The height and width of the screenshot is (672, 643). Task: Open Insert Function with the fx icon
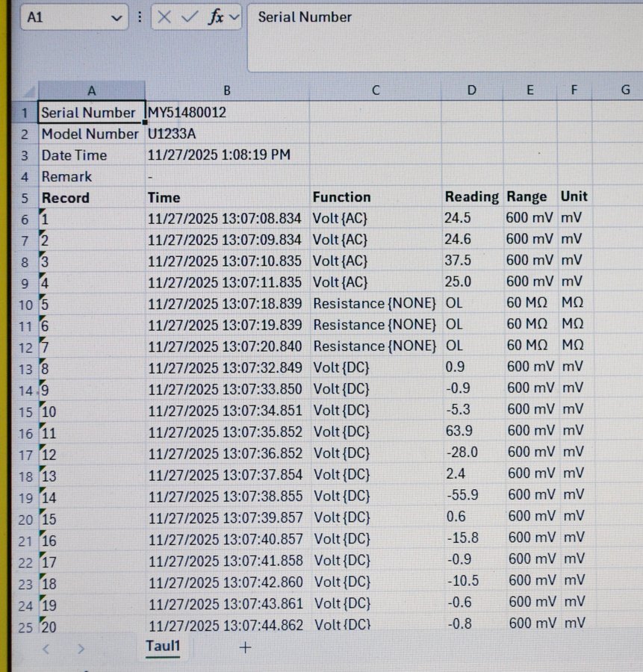pyautogui.click(x=216, y=17)
